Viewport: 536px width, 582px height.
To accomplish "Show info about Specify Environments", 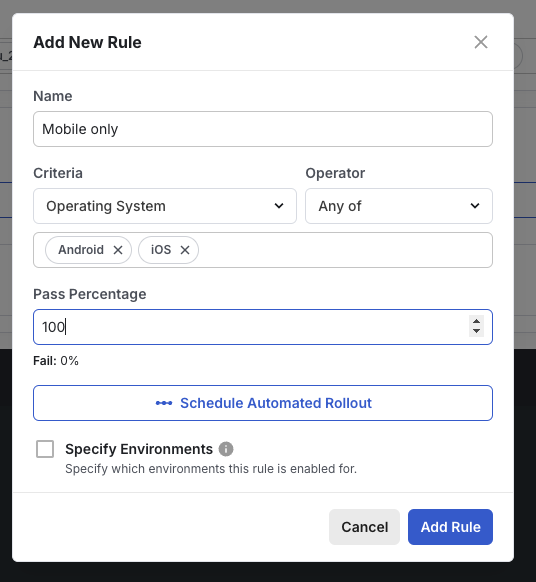I will [226, 449].
